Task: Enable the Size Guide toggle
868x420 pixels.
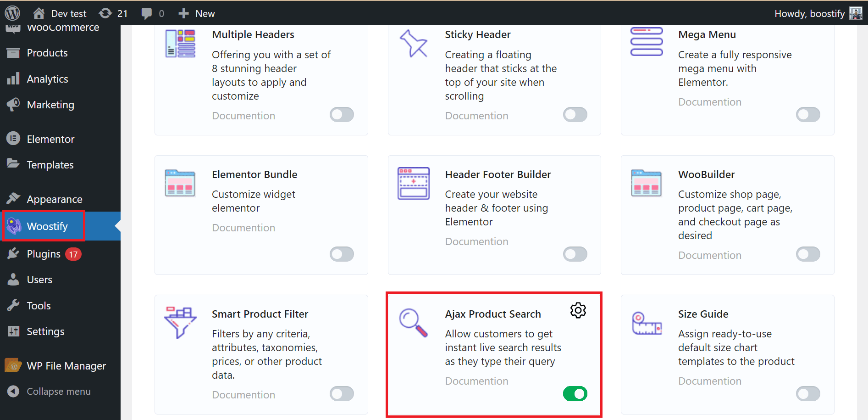Action: tap(808, 394)
